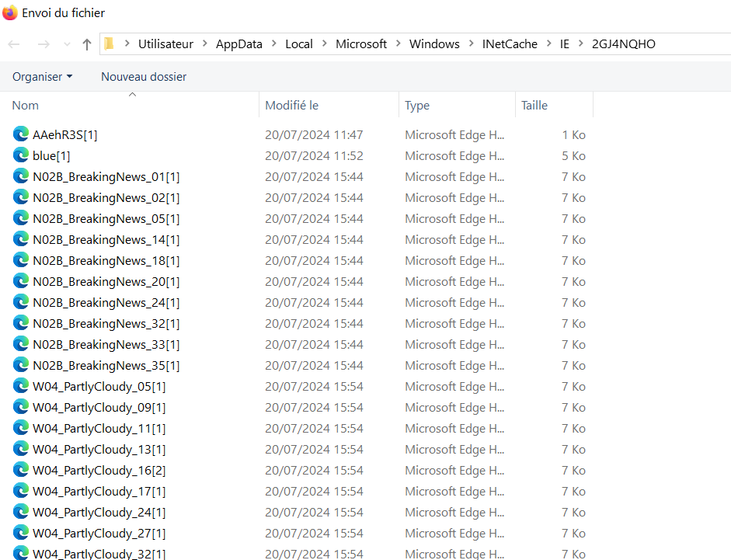This screenshot has height=560, width=731.
Task: Click Edge icon of N02B_BreakingNews_35[1]
Action: coord(21,365)
